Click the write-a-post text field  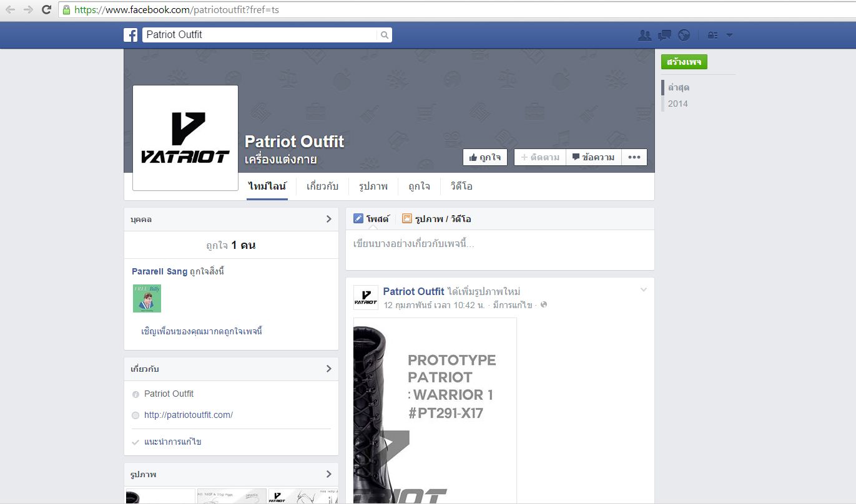click(x=499, y=245)
